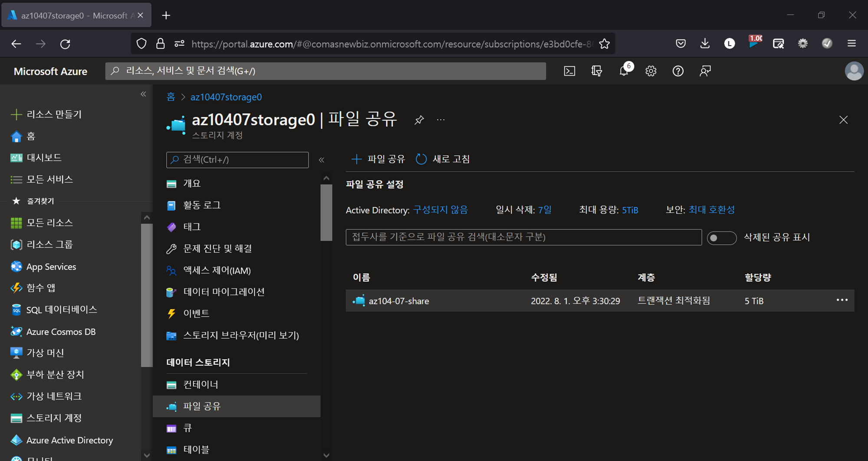Open the az104-07-share file share
The image size is (868, 461).
pyautogui.click(x=399, y=301)
